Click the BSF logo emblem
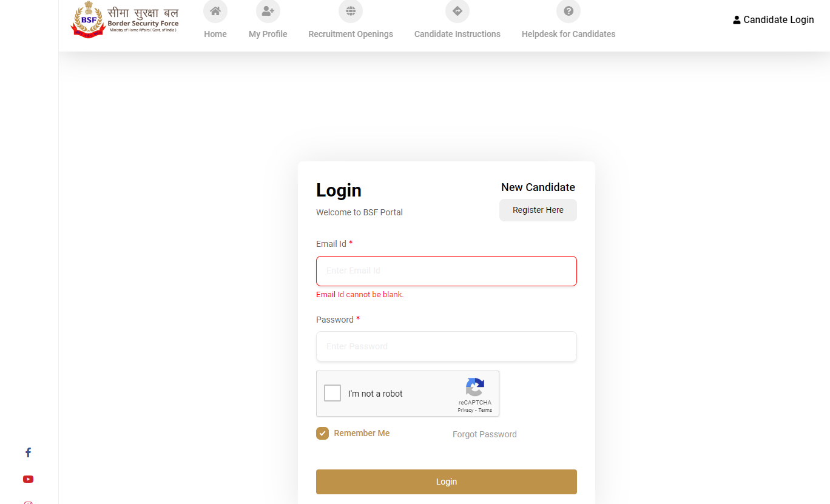Screen dimensions: 830x504 [x=89, y=20]
